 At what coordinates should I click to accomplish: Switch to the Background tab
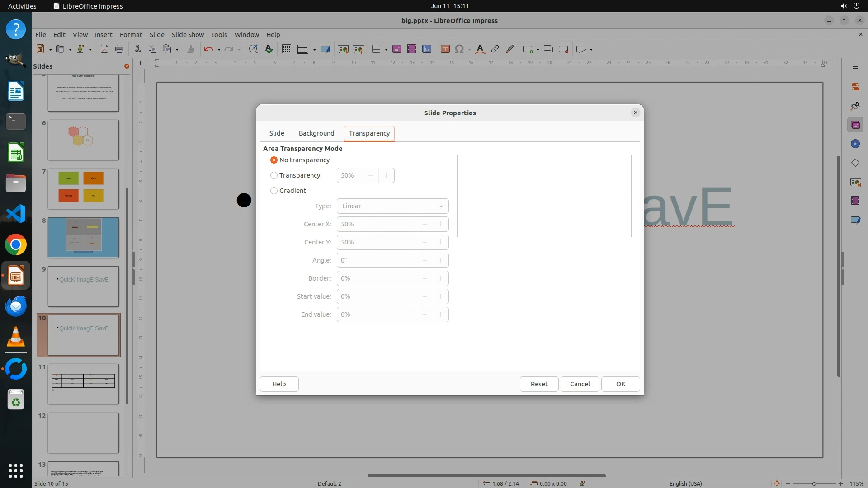316,133
